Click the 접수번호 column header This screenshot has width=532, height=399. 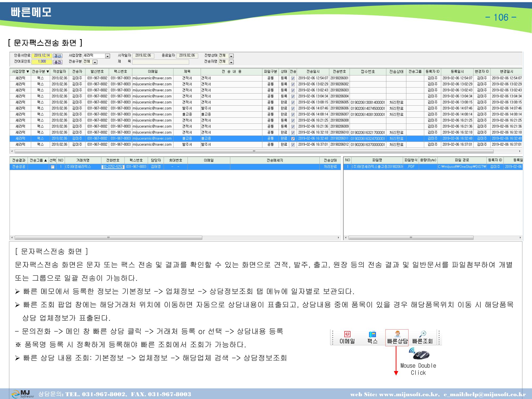[x=368, y=72]
